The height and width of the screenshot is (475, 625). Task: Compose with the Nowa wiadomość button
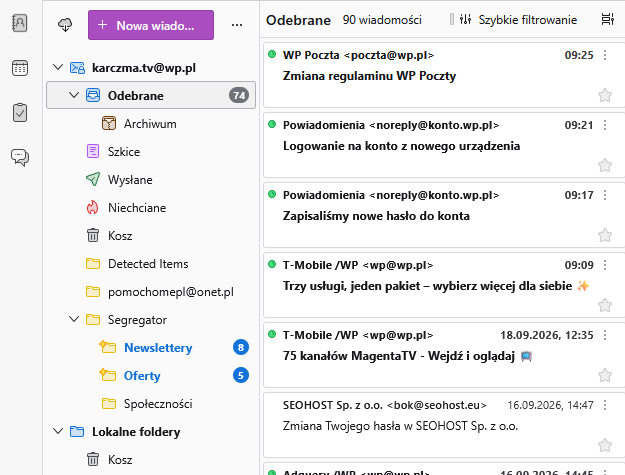(151, 25)
